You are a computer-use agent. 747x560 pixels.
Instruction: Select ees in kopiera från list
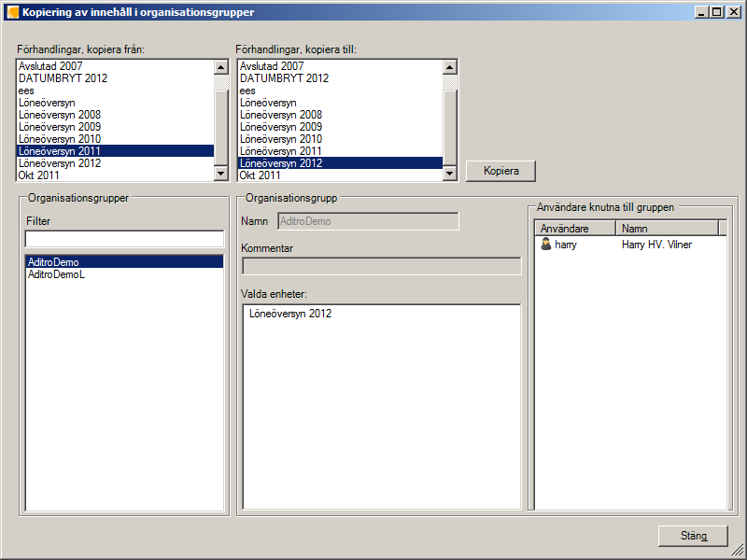115,91
